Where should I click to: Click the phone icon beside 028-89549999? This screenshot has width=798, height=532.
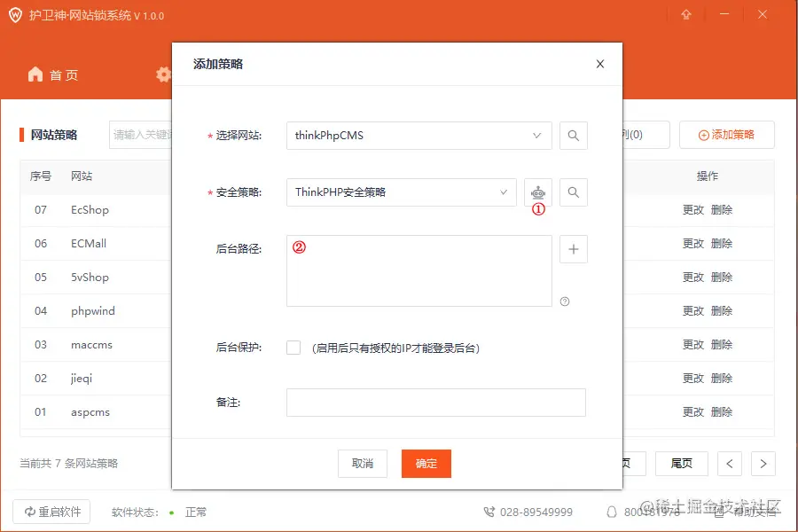(x=489, y=512)
